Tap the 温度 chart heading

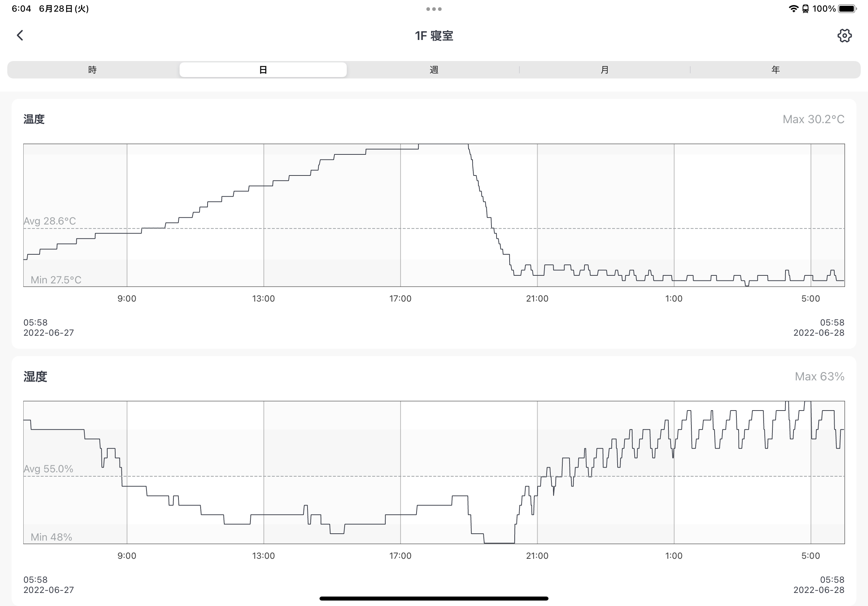point(34,120)
